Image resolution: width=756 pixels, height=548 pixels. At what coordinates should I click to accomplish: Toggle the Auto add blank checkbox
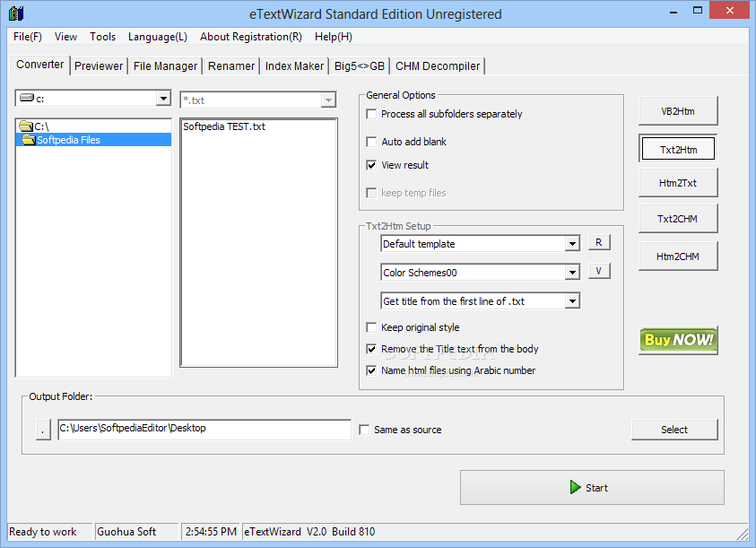coord(371,142)
